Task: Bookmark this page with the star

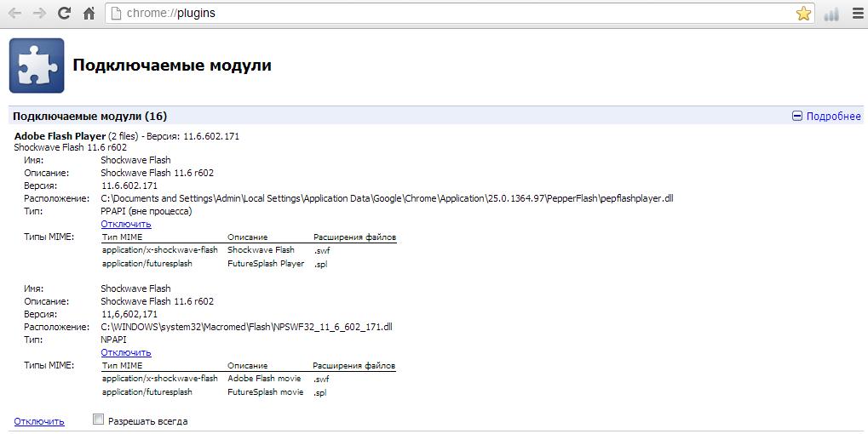Action: (x=803, y=14)
